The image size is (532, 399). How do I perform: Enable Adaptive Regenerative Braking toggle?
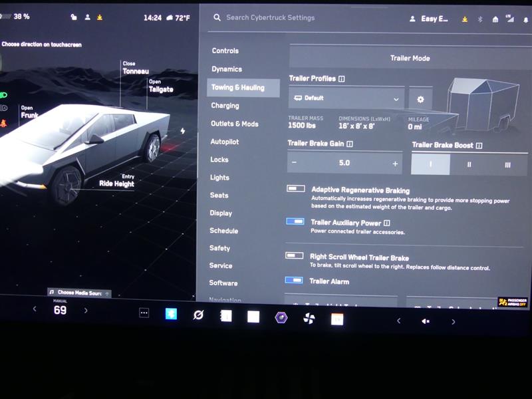click(x=295, y=188)
